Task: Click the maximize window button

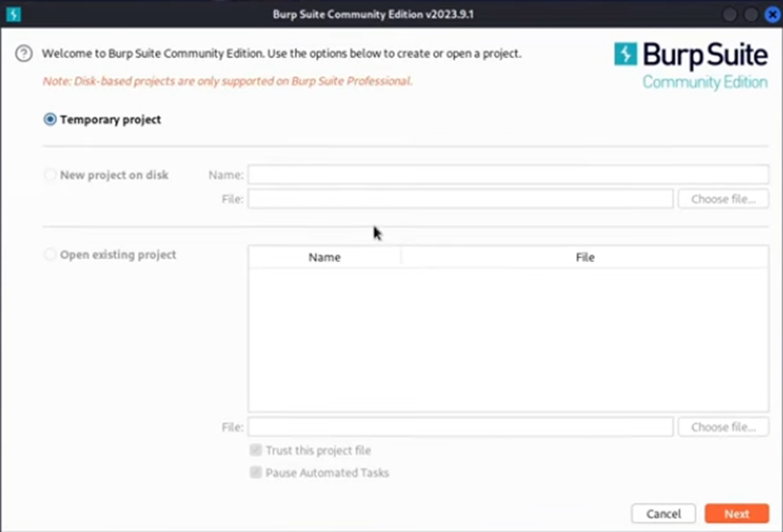Action: [751, 14]
